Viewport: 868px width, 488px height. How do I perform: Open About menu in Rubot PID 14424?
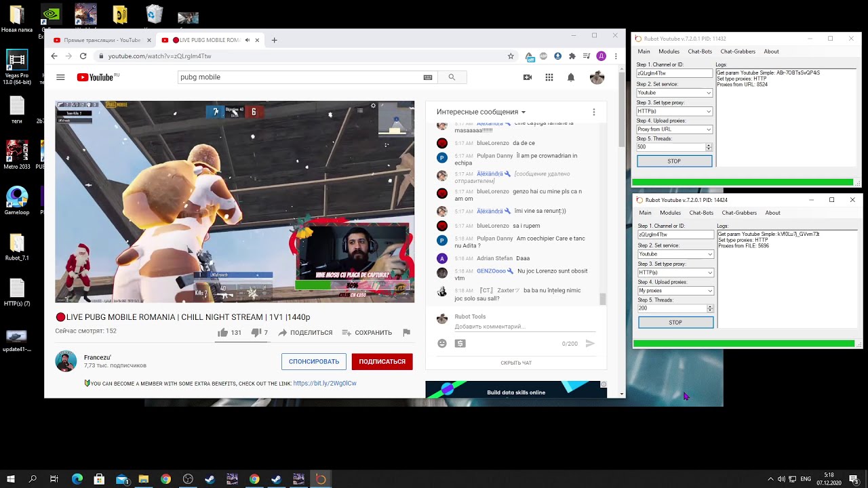click(773, 213)
